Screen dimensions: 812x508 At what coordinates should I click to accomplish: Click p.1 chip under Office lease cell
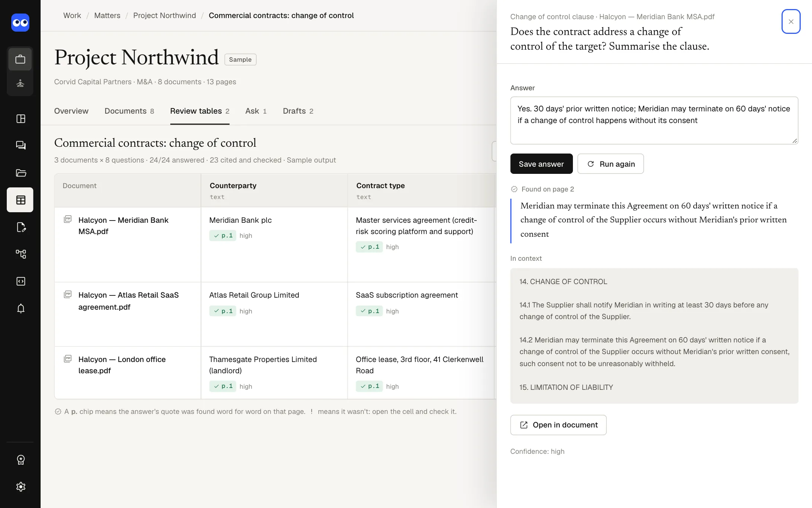370,386
